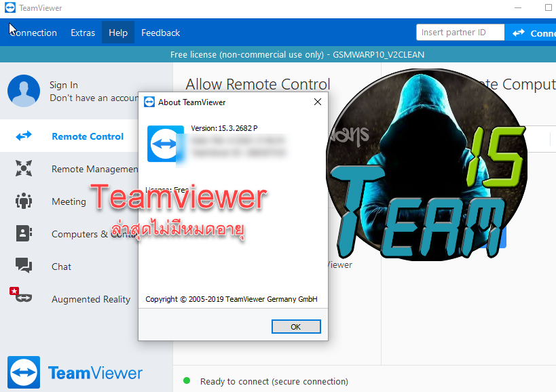Open the Meeting section
This screenshot has height=392, width=556.
click(69, 201)
